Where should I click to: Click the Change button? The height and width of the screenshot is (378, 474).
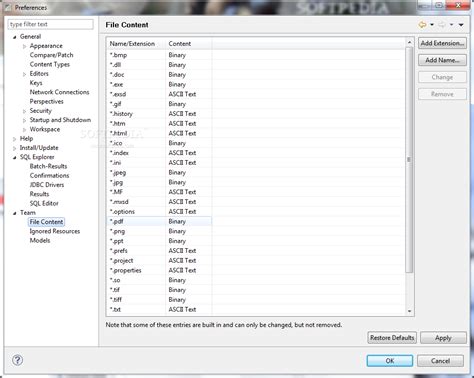pos(442,77)
